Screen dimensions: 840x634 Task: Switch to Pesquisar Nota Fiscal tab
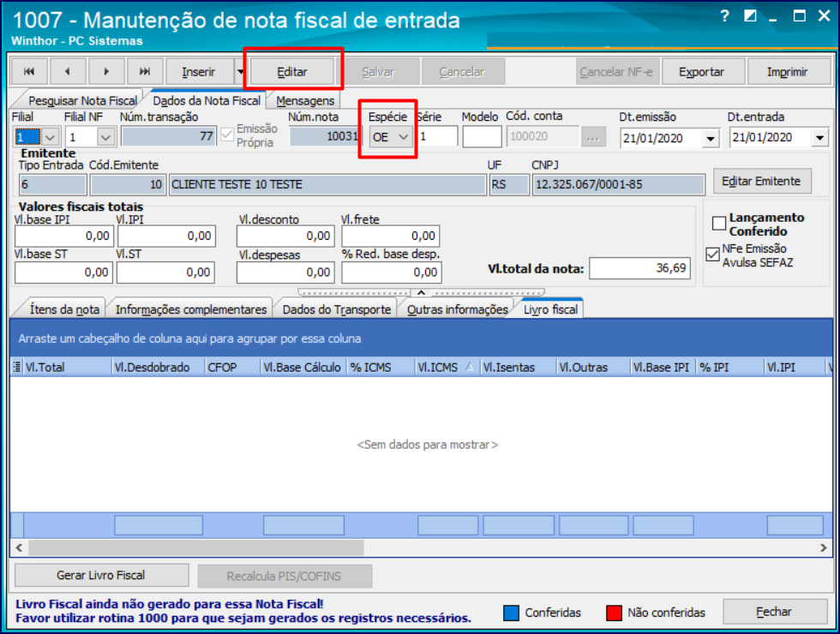click(82, 101)
